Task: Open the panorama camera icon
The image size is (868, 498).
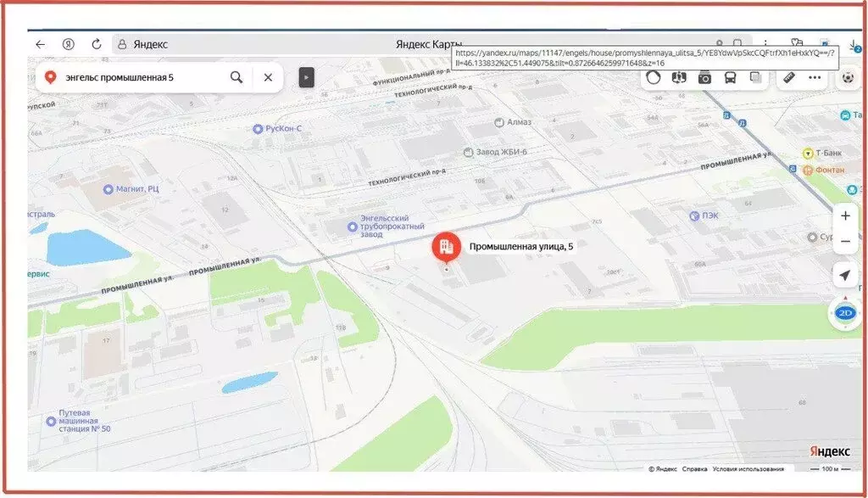Action: point(704,78)
